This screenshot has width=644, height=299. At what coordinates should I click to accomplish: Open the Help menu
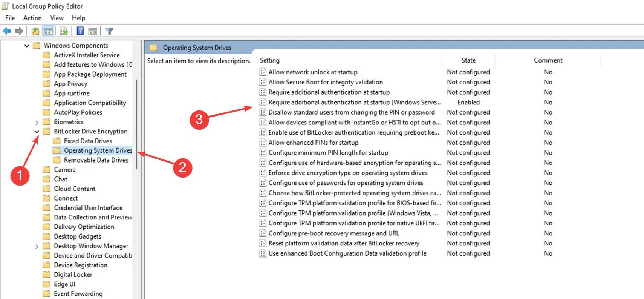(x=78, y=18)
